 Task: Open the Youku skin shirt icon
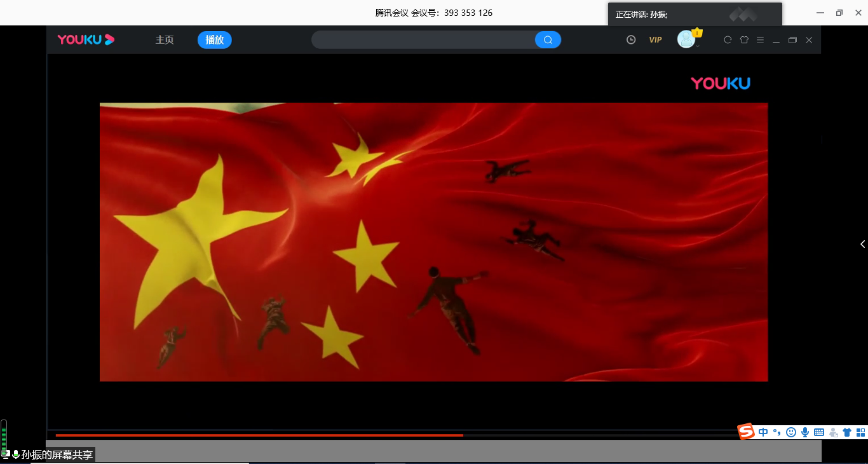pos(744,39)
